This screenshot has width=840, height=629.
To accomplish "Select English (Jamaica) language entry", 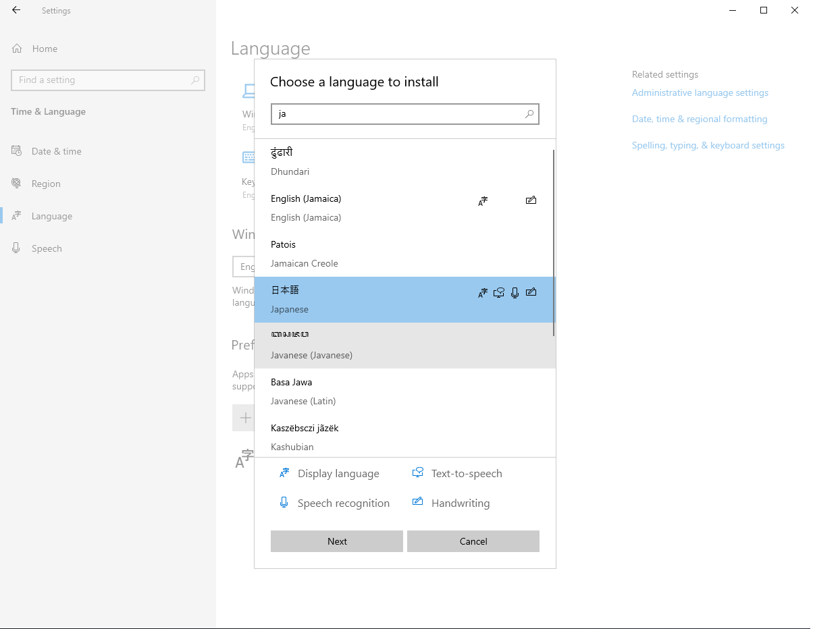I will pyautogui.click(x=404, y=208).
